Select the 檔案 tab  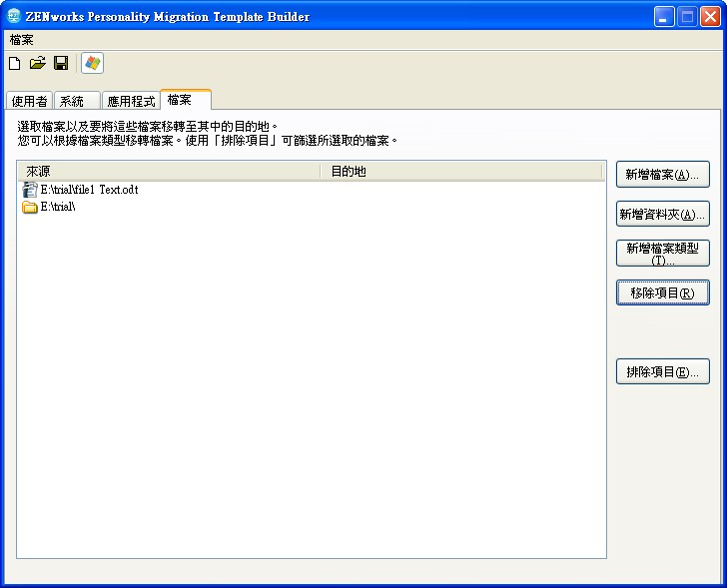coord(186,100)
